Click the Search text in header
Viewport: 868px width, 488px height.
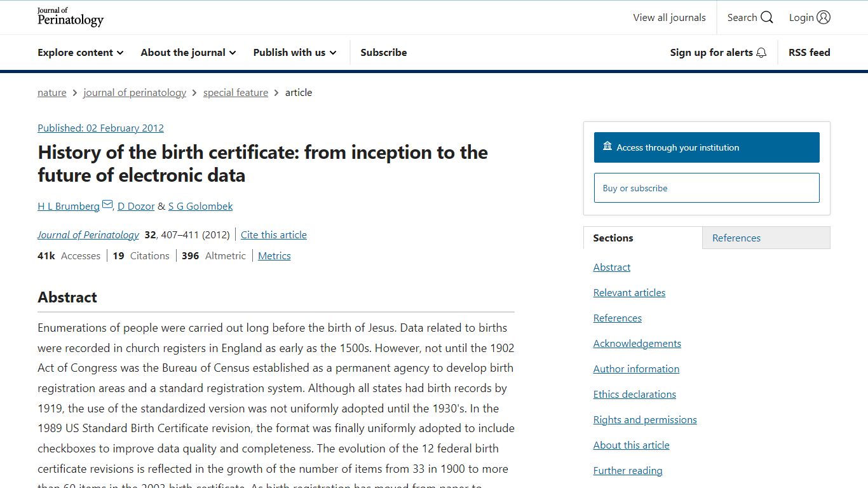coord(742,18)
